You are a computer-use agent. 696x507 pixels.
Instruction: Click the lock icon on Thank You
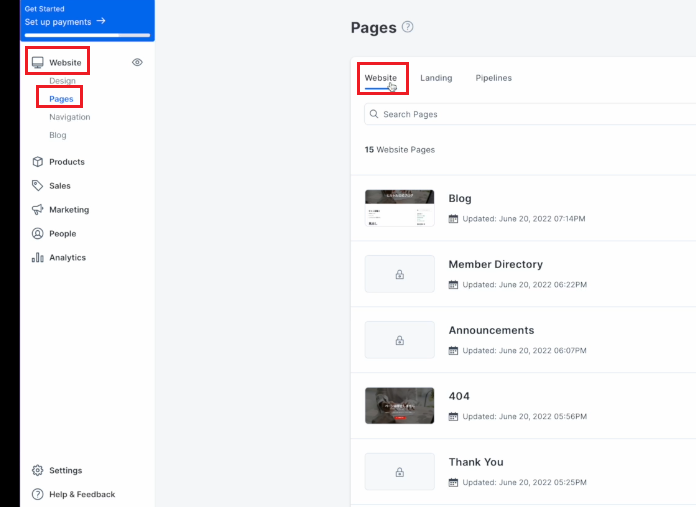(x=399, y=472)
